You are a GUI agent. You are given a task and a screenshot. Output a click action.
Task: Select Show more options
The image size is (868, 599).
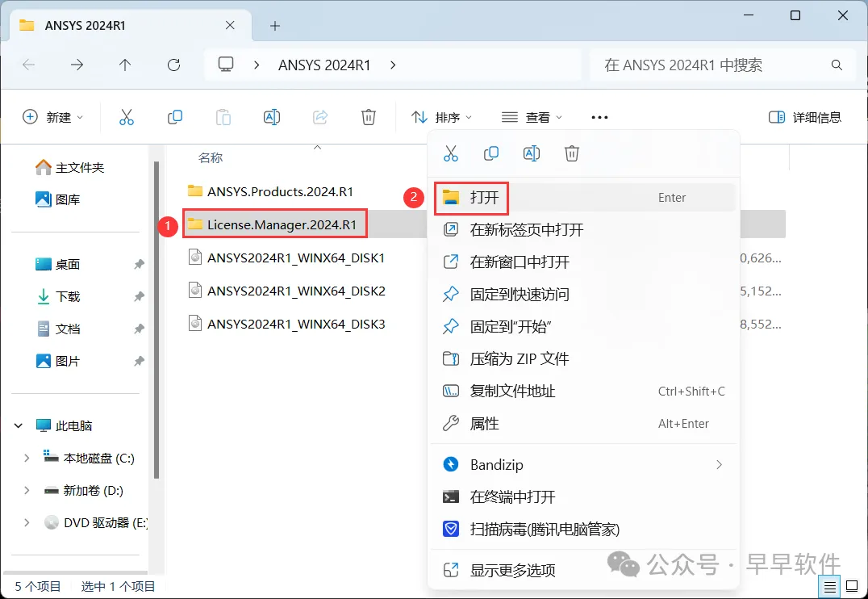(x=584, y=570)
